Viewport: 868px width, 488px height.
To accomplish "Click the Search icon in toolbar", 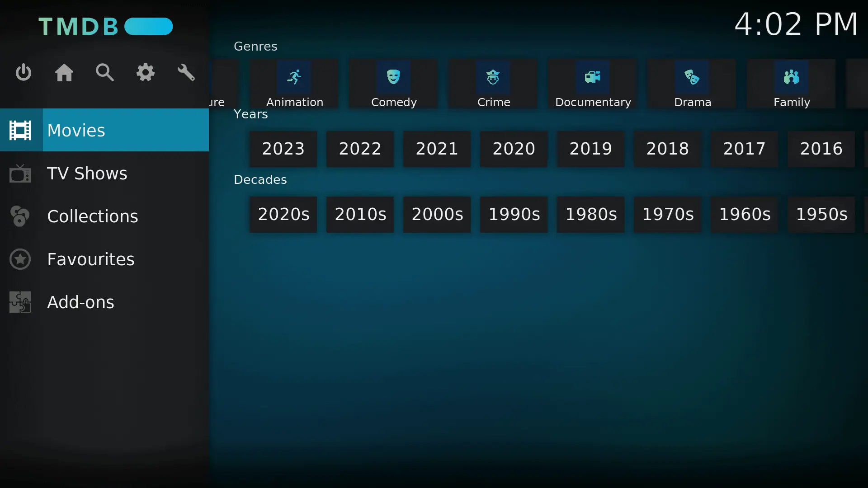I will coord(105,73).
